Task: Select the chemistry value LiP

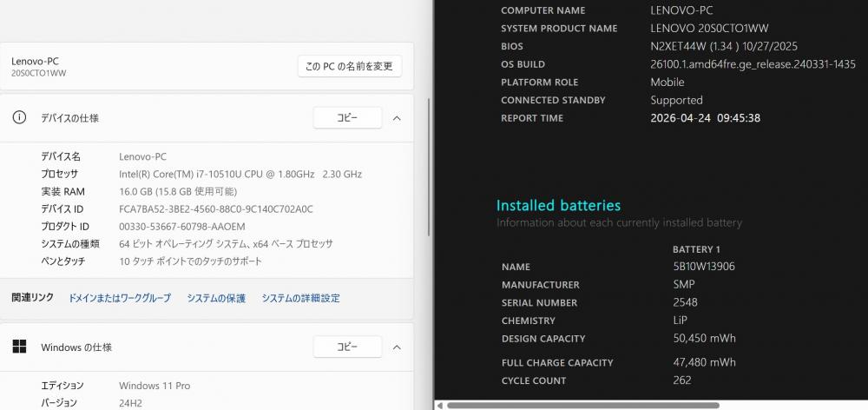Action: (680, 321)
